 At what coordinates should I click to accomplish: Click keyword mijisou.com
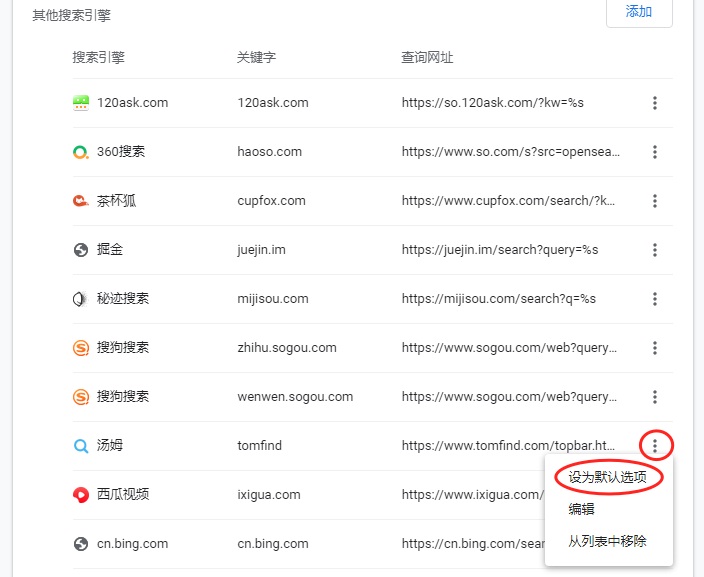click(273, 299)
